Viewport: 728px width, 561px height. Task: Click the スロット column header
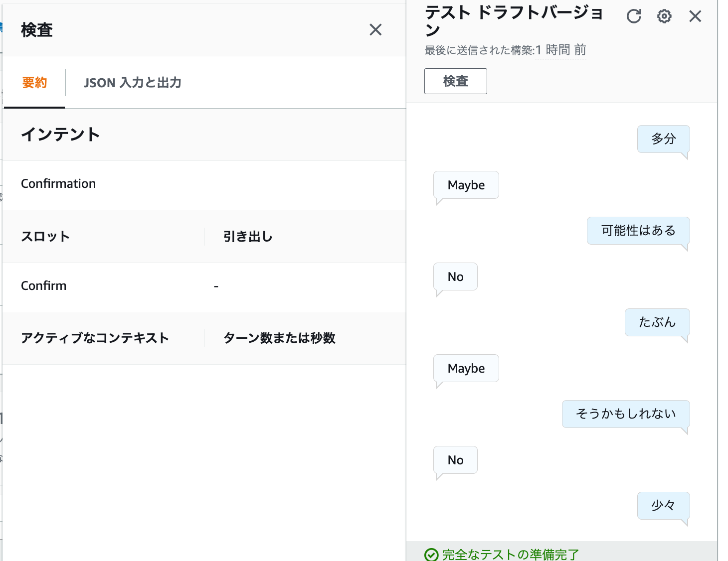point(45,237)
